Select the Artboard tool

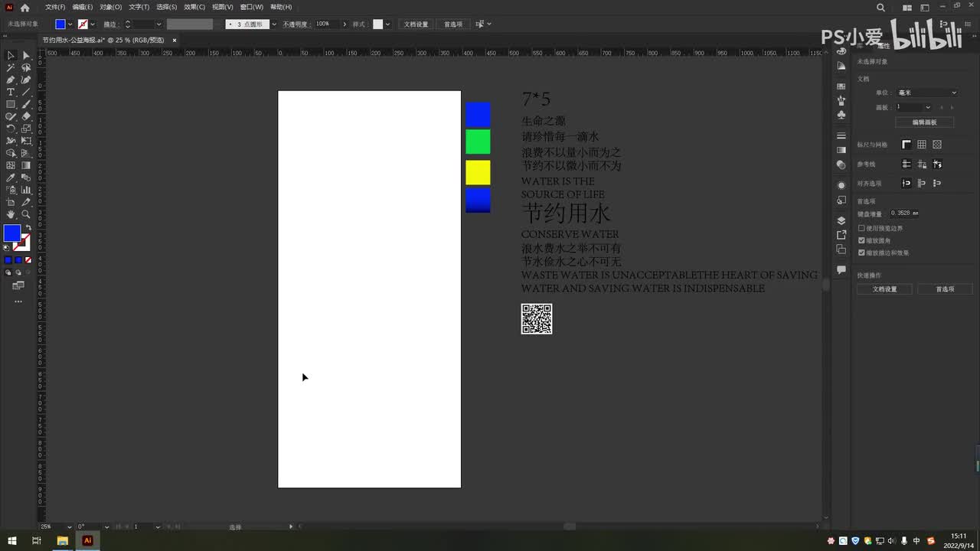tap(11, 202)
